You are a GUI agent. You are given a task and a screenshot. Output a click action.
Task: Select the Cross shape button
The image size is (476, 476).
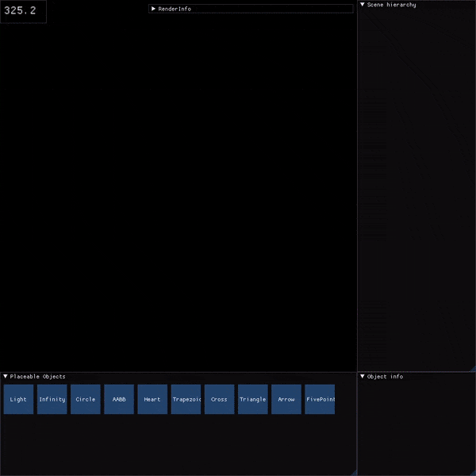pyautogui.click(x=219, y=399)
